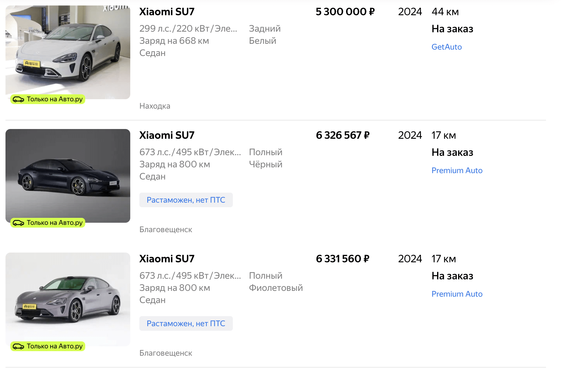Open the Xiaomi SU7 listing priced 5 300 000 ₽

pyautogui.click(x=167, y=12)
